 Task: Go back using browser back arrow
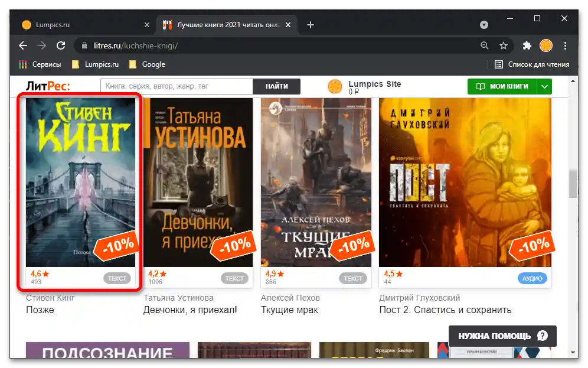tap(23, 45)
